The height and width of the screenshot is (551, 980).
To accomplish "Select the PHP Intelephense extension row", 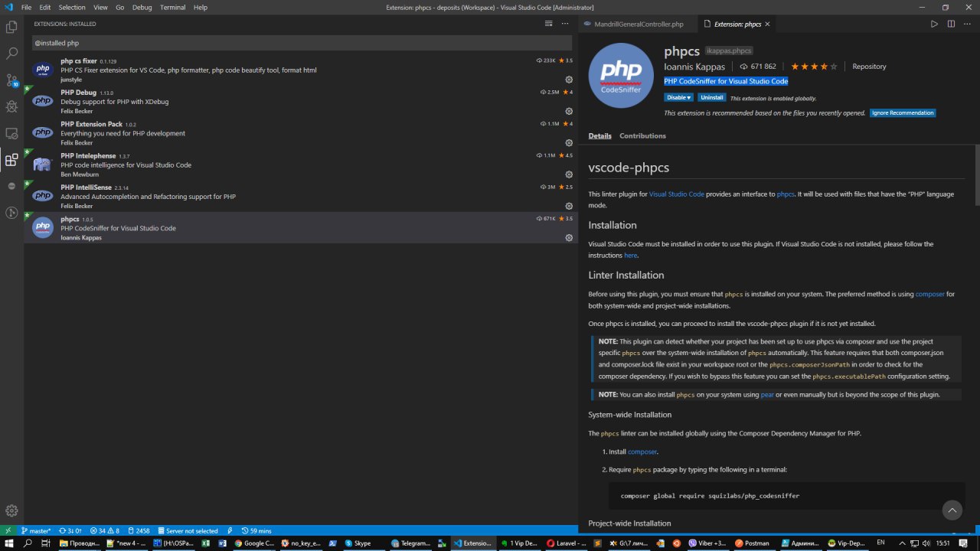I will pyautogui.click(x=300, y=165).
